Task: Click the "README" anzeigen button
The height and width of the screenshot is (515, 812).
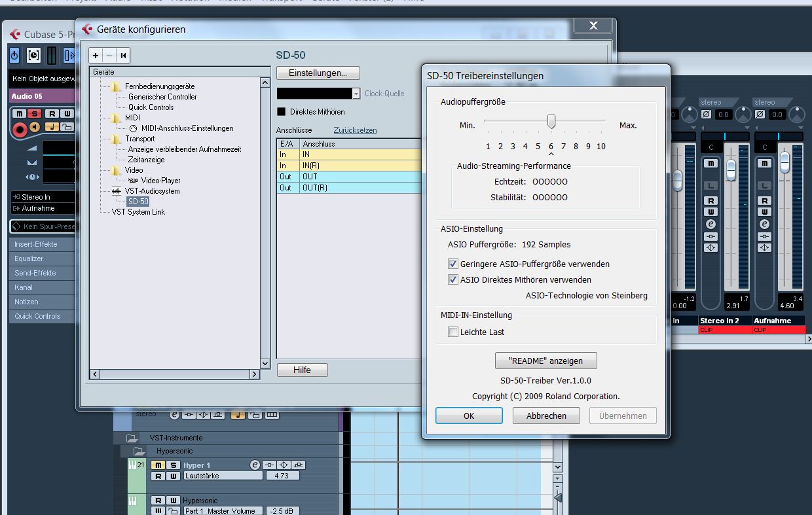Action: point(546,361)
